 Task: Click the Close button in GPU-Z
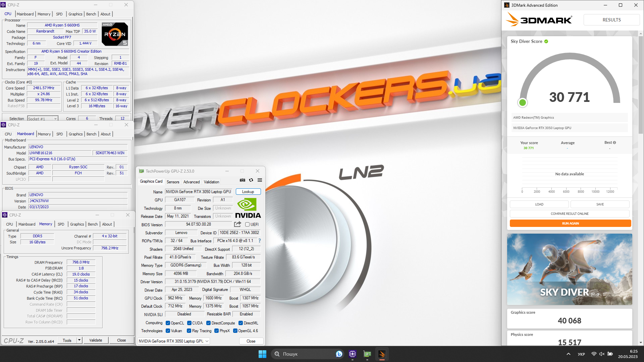[x=251, y=341]
